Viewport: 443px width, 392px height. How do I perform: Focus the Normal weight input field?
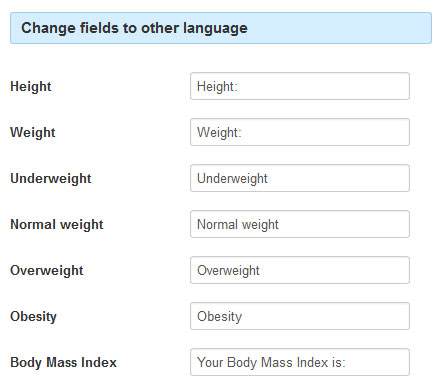300,224
